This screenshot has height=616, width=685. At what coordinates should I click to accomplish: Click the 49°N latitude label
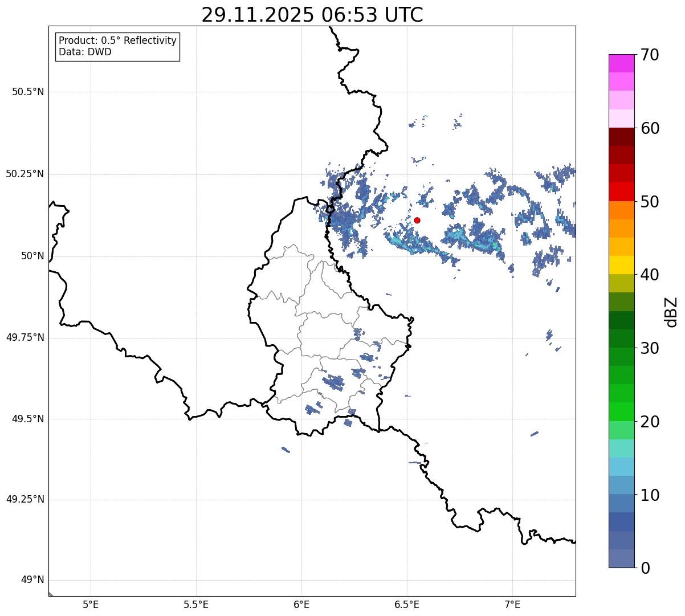point(32,580)
